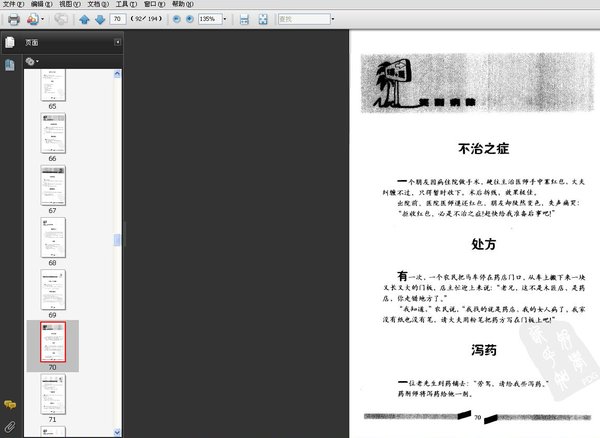The image size is (600, 438).
Task: Click the heading 处方 in the document
Action: tap(484, 244)
